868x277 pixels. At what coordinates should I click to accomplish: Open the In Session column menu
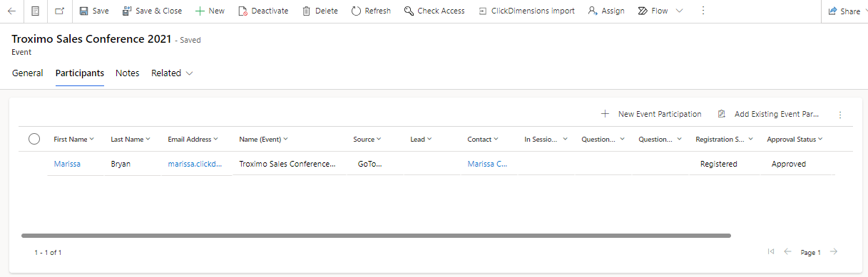546,140
